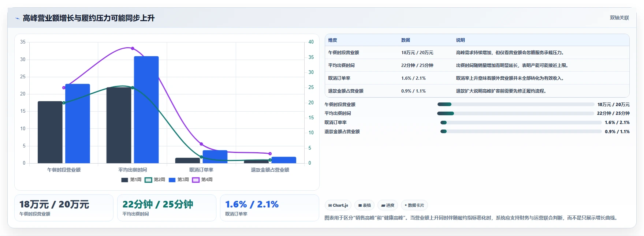The width and height of the screenshot is (644, 236).
Task: Click the blue '1.6% / 2.1%' stat card
Action: click(x=269, y=208)
